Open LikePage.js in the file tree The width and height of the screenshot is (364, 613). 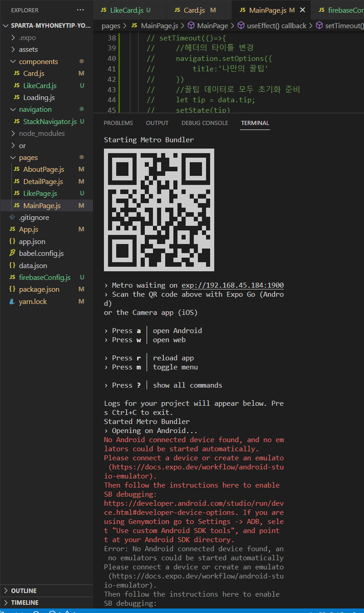[46, 194]
